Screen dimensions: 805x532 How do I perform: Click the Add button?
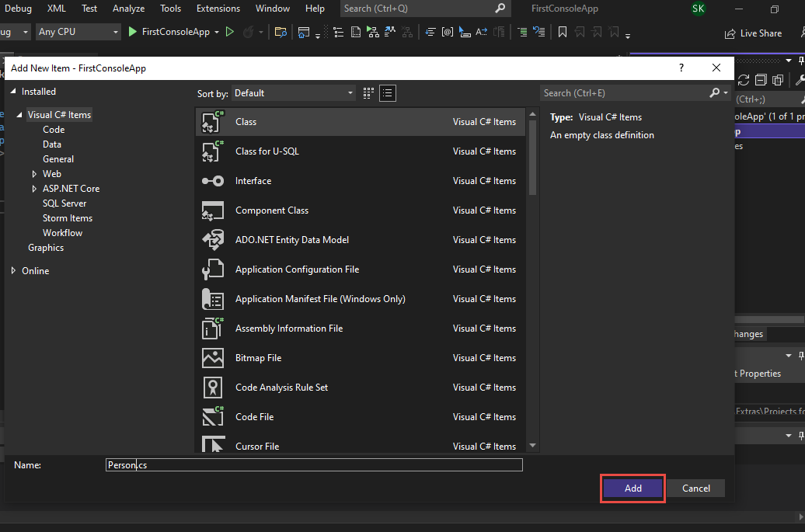(632, 488)
